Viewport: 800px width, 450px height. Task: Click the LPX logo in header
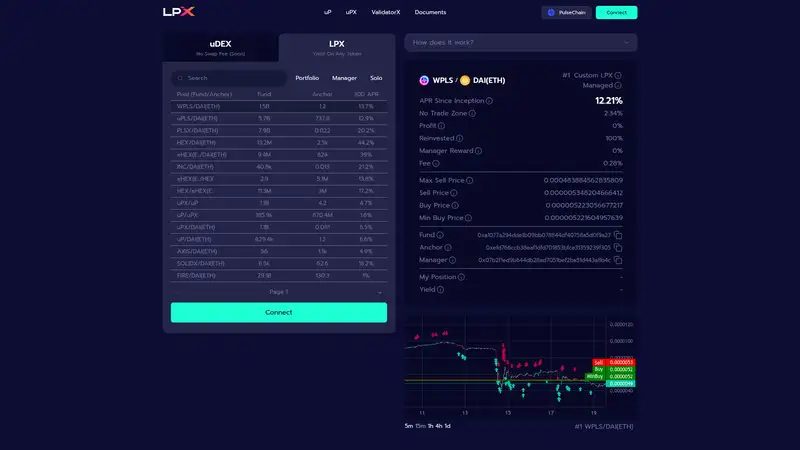coord(179,12)
